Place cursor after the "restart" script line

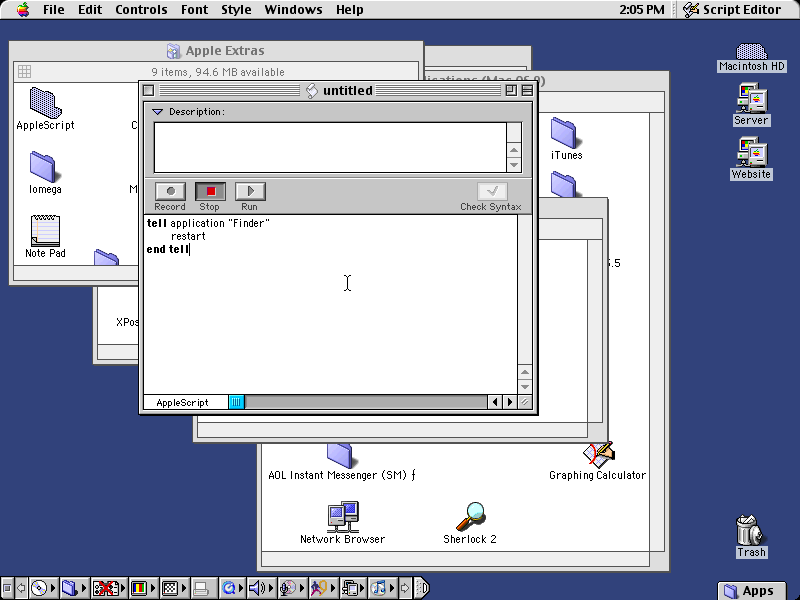207,236
